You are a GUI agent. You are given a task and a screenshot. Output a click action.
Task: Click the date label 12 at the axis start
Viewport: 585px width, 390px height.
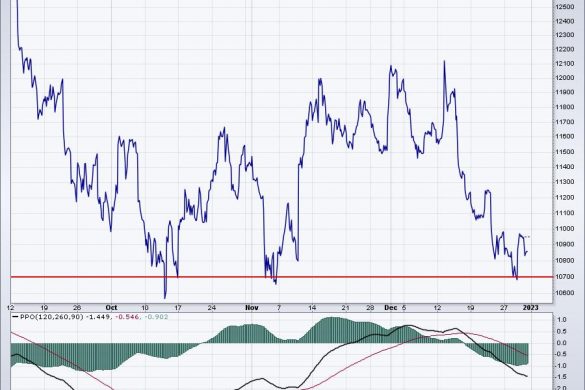(x=10, y=308)
